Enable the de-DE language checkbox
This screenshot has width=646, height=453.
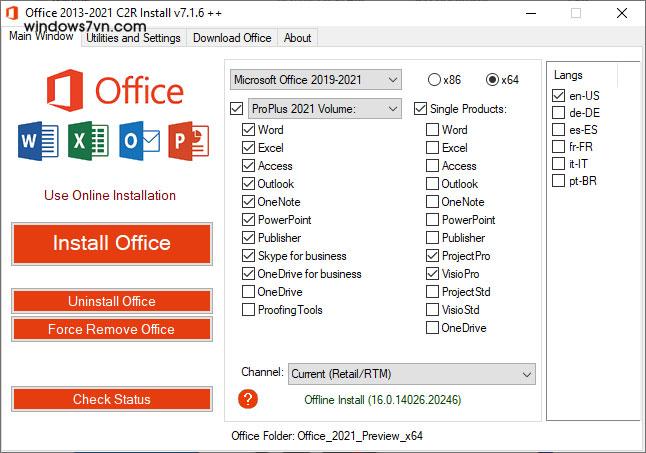[x=558, y=113]
